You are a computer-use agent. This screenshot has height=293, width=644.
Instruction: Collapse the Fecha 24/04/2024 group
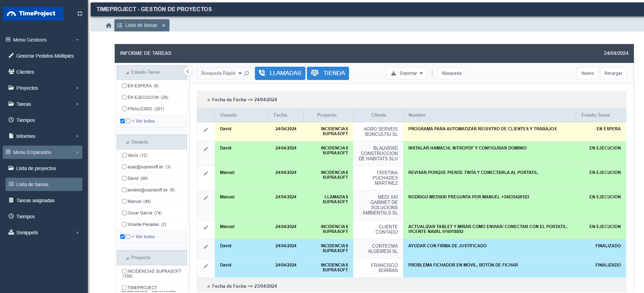[x=208, y=100]
